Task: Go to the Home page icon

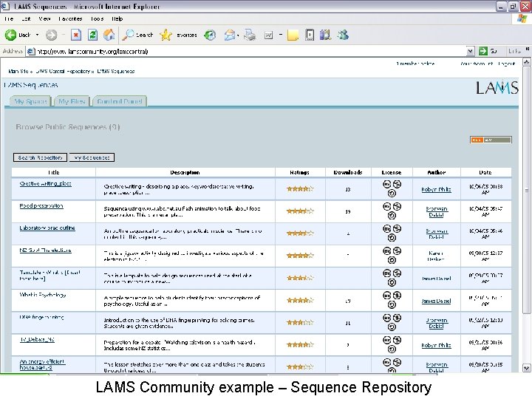Action: coord(109,35)
